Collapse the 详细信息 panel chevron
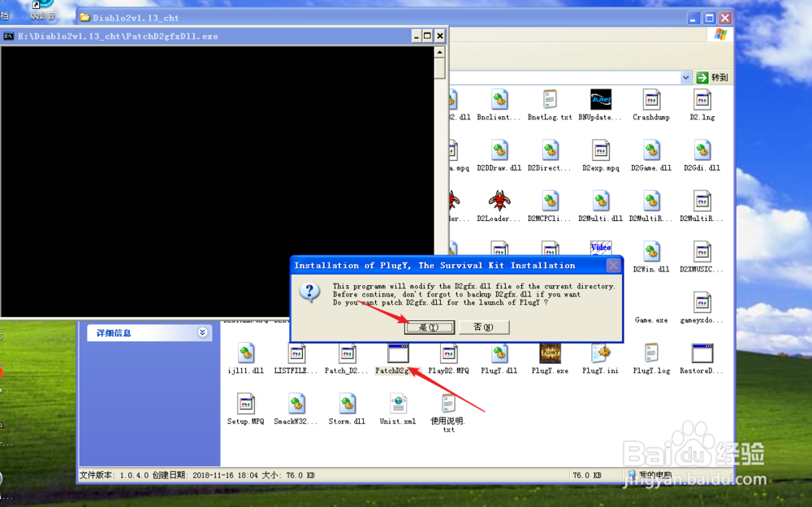This screenshot has width=812, height=507. [202, 332]
